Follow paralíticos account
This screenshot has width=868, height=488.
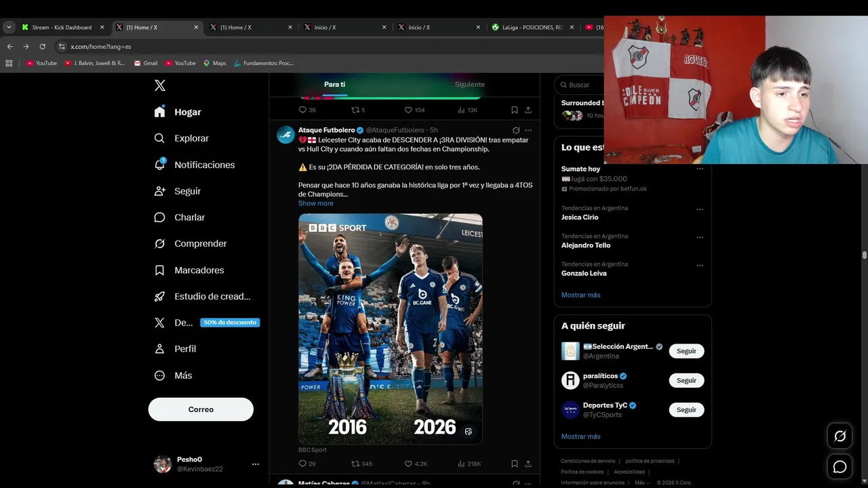click(x=686, y=380)
